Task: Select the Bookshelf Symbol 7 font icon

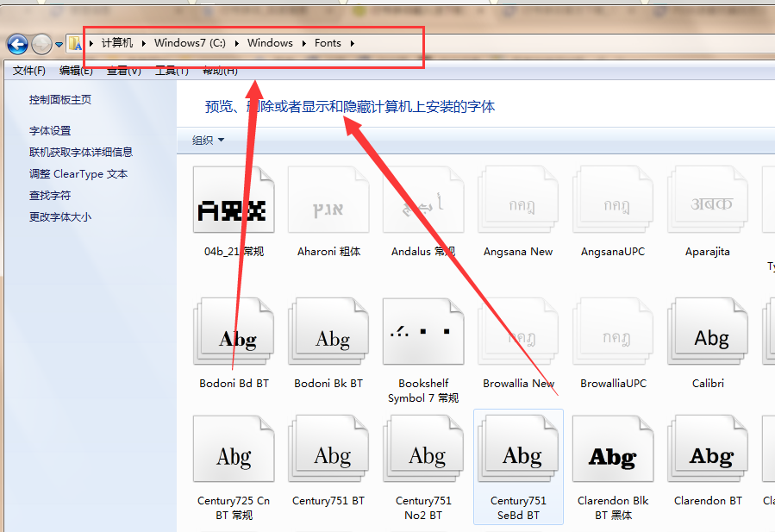Action: click(x=423, y=332)
